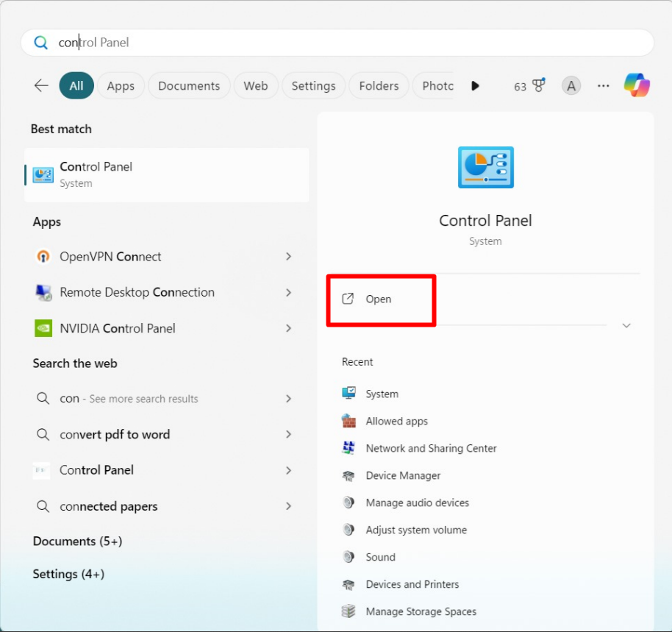This screenshot has height=632, width=672.
Task: Click the play arrow to show more filters
Action: 475,86
